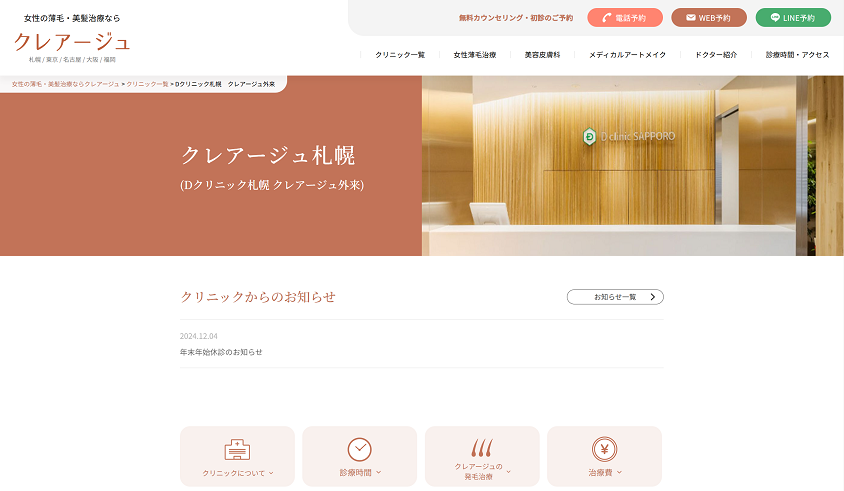Click the envelope icon in WEB予約 button

coord(690,18)
